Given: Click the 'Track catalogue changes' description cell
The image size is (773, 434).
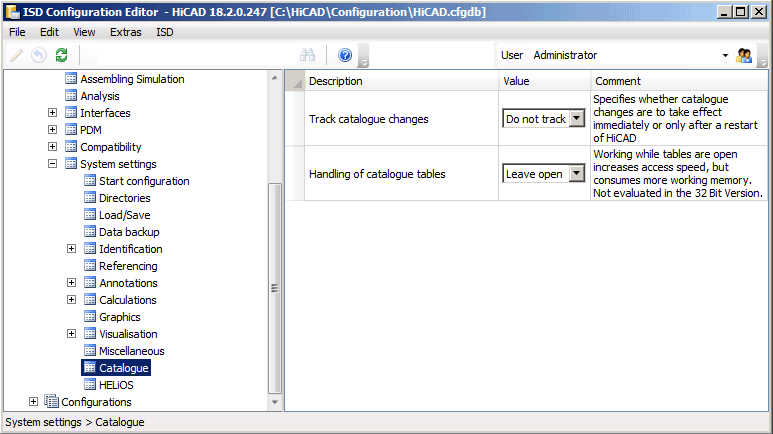Looking at the screenshot, I should tap(401, 119).
